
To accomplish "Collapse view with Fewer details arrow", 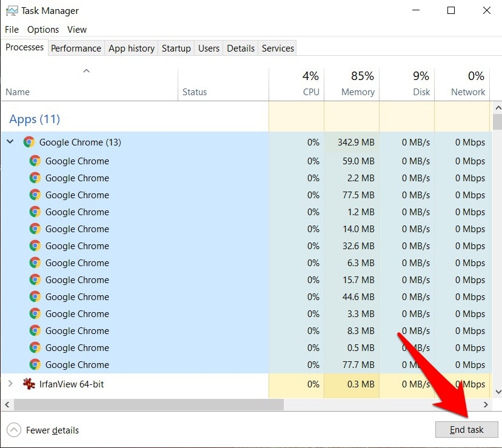I will pyautogui.click(x=13, y=430).
